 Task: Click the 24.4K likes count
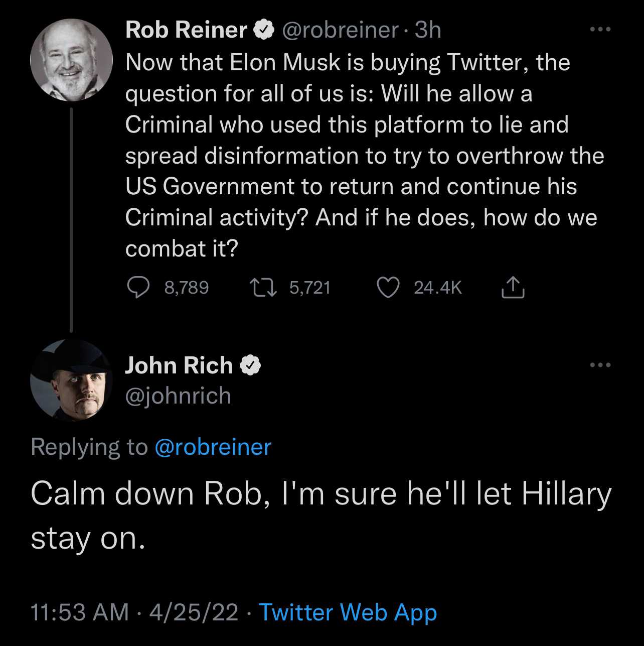438,288
